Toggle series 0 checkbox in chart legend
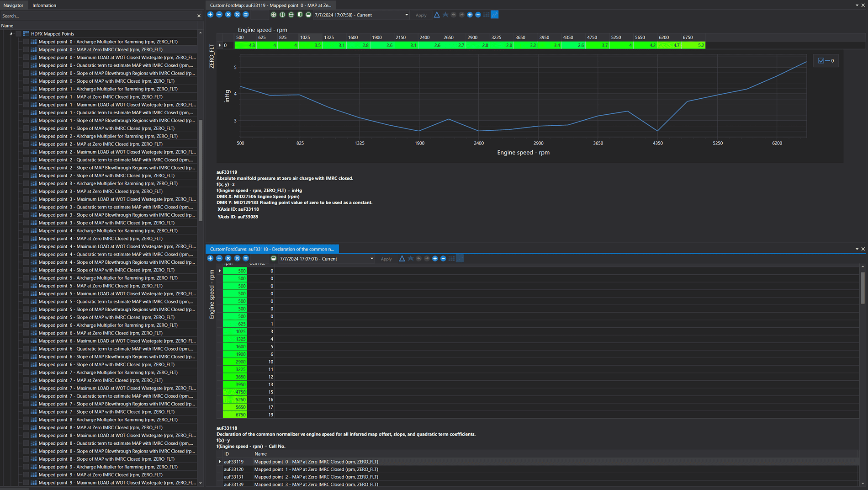Screen dimensions: 868x490 tap(821, 61)
